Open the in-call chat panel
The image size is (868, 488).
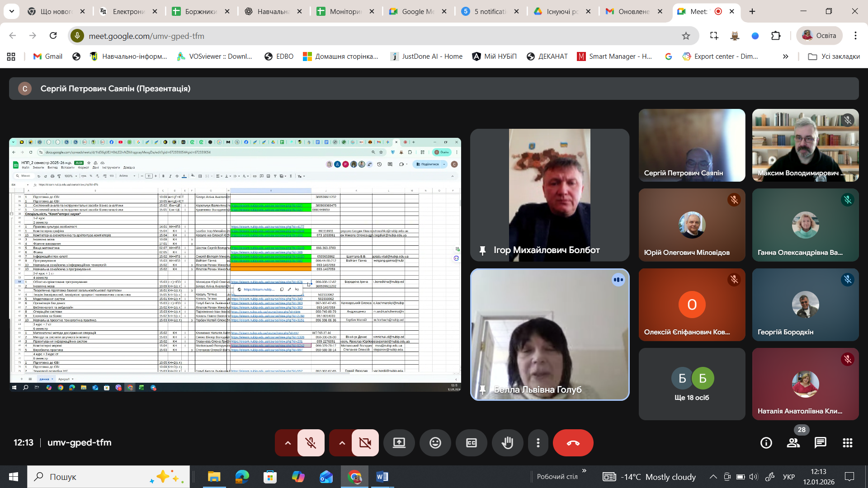(x=820, y=443)
